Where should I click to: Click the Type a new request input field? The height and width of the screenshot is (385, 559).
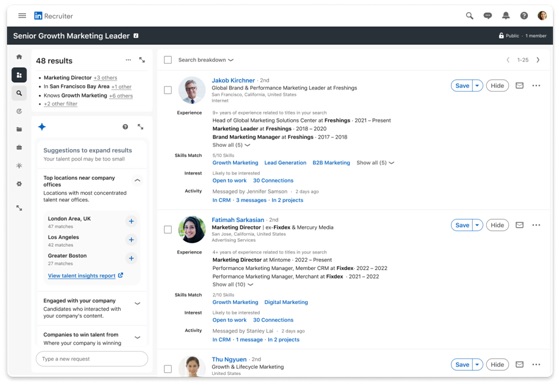92,359
